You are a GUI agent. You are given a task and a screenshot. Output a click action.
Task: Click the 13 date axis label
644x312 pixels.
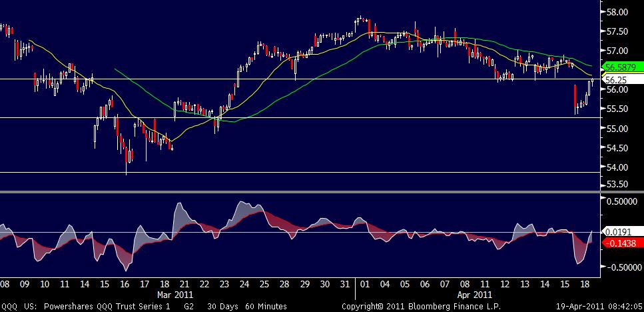point(525,284)
